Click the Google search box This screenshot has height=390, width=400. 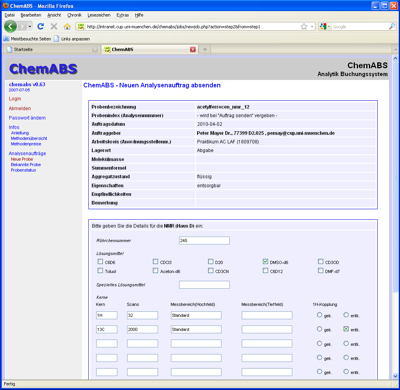(x=359, y=26)
